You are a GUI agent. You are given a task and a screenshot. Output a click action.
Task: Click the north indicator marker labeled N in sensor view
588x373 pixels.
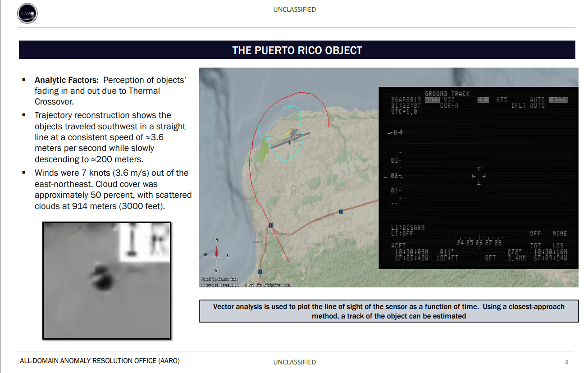pyautogui.click(x=396, y=132)
